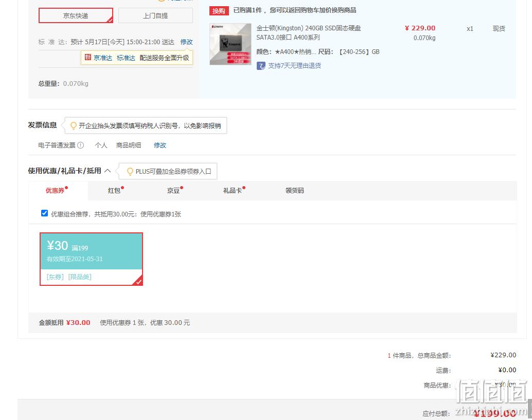Open the 京准达 service link
This screenshot has width=532, height=420.
tap(103, 58)
